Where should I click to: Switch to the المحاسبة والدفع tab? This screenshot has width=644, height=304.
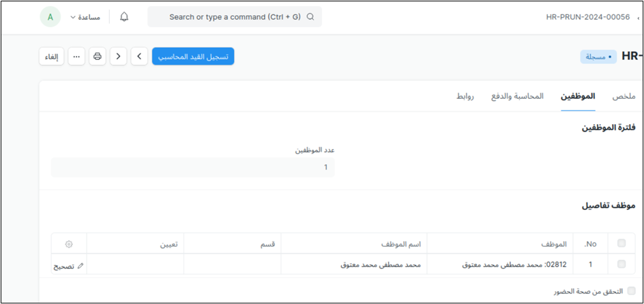(517, 97)
